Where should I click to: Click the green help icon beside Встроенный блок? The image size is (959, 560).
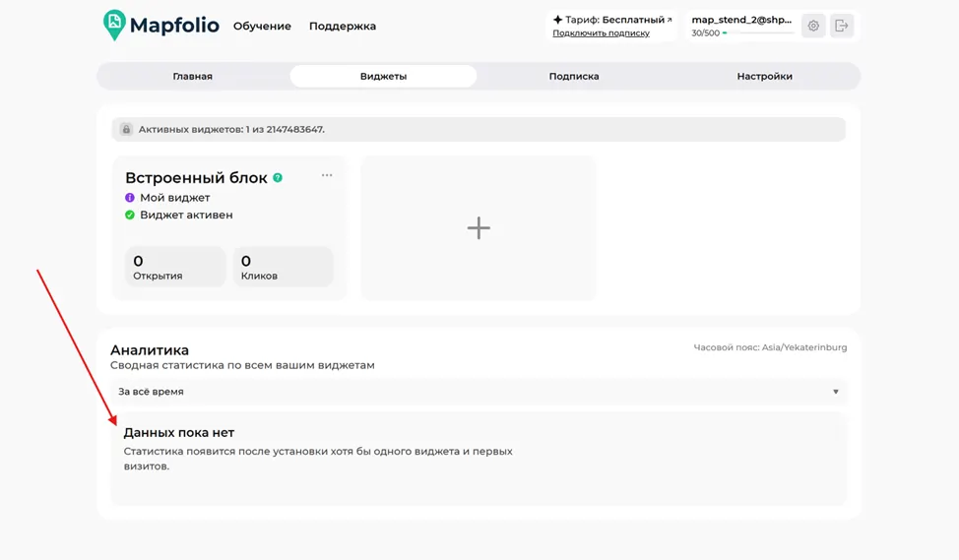pos(278,177)
